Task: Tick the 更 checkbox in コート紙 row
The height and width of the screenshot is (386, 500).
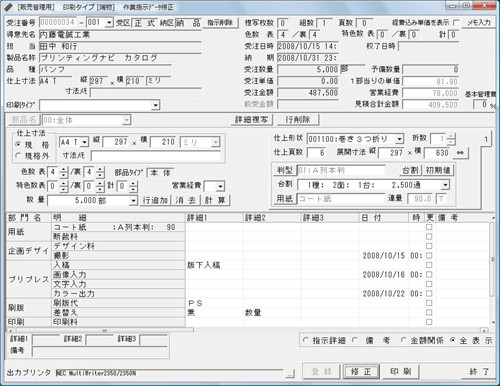Action: coord(429,227)
